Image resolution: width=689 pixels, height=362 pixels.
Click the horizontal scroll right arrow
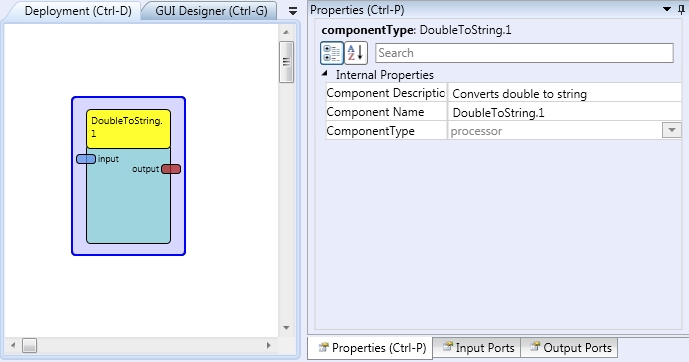pyautogui.click(x=268, y=346)
